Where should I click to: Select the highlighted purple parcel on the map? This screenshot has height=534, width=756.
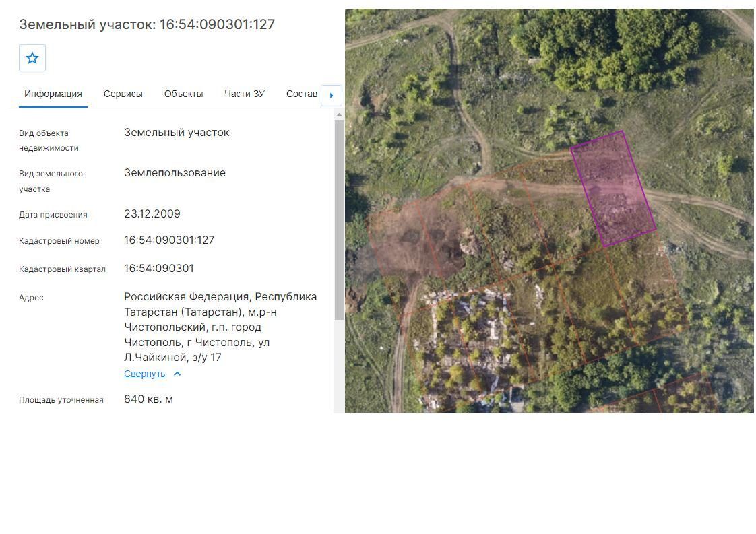pos(613,189)
